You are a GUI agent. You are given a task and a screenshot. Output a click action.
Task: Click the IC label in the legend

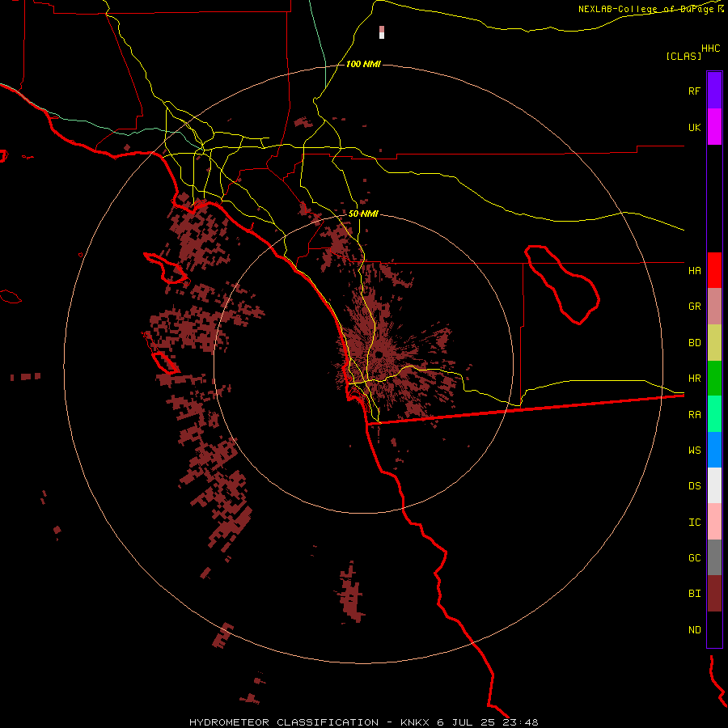(694, 523)
